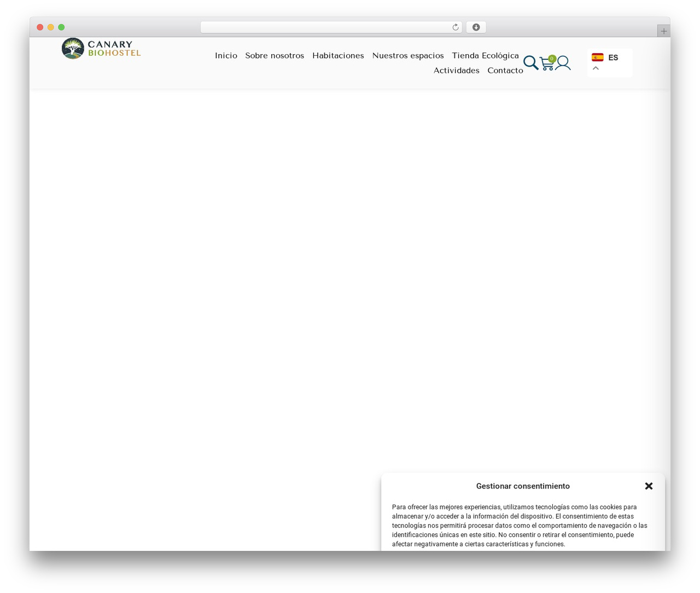Open the user account icon

click(x=563, y=63)
